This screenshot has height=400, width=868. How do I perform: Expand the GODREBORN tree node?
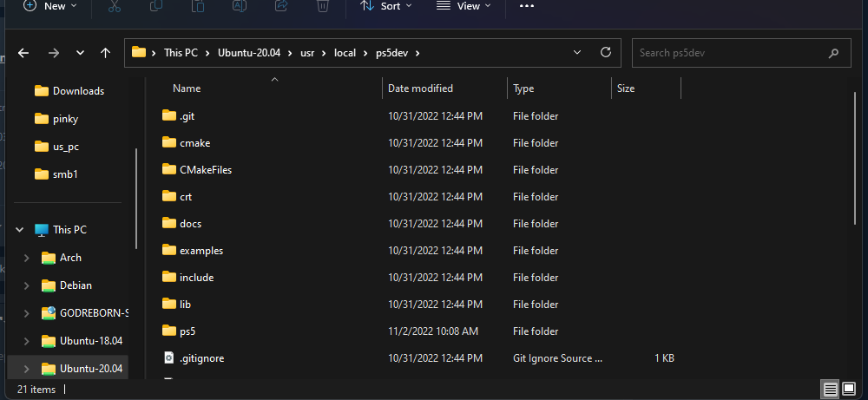pyautogui.click(x=27, y=313)
